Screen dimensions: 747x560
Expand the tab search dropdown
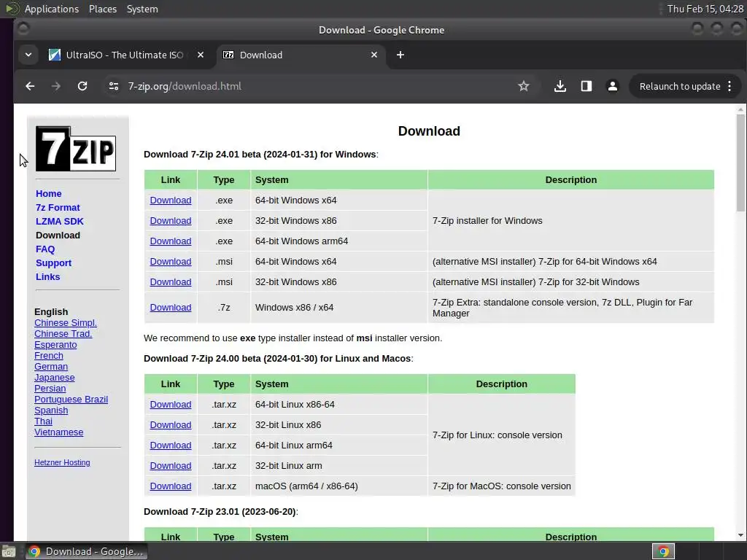coord(28,55)
